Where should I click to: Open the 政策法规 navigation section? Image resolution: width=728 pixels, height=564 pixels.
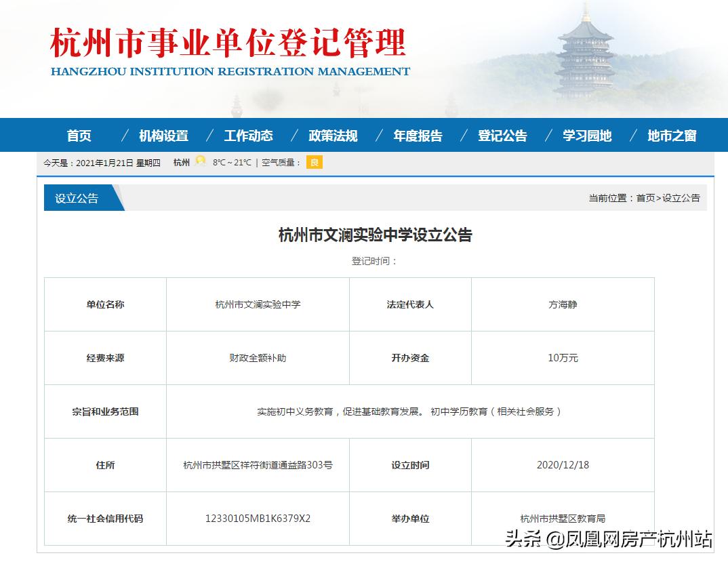click(x=333, y=136)
